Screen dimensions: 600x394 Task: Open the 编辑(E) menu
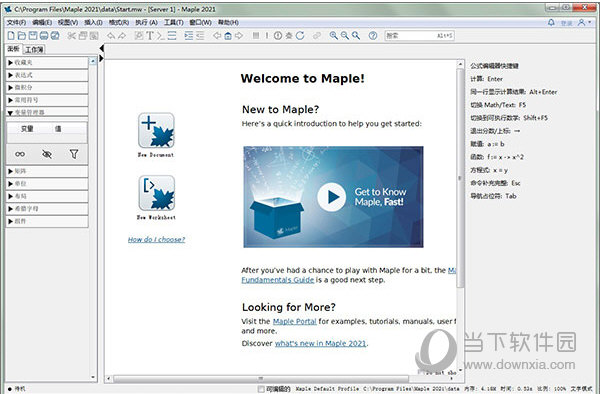42,23
